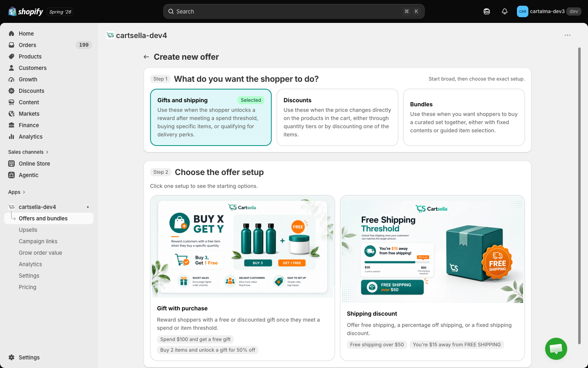Click the Step 1 label
The height and width of the screenshot is (368, 588).
(160, 79)
